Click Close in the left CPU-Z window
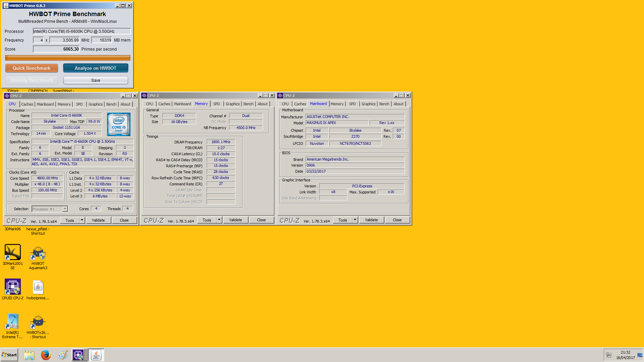644x362 pixels. coord(124,220)
